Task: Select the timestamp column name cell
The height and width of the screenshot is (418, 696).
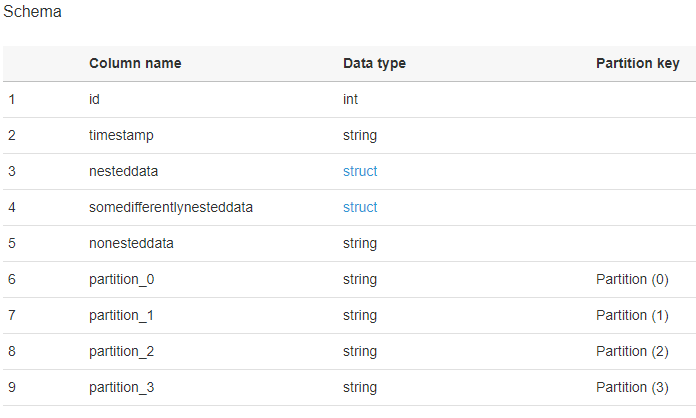Action: point(121,135)
